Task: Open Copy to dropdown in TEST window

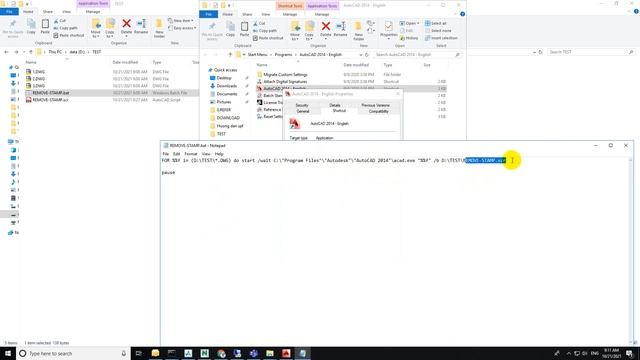Action: [110, 34]
